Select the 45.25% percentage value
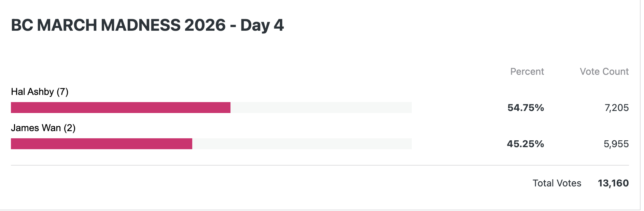 [525, 144]
